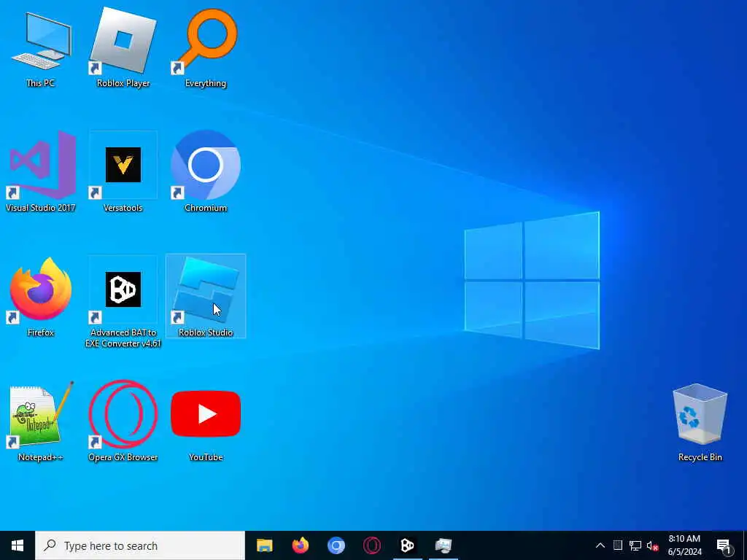Select Advanced BAT to EXE Converter shortcut
This screenshot has width=747, height=560.
tap(123, 301)
